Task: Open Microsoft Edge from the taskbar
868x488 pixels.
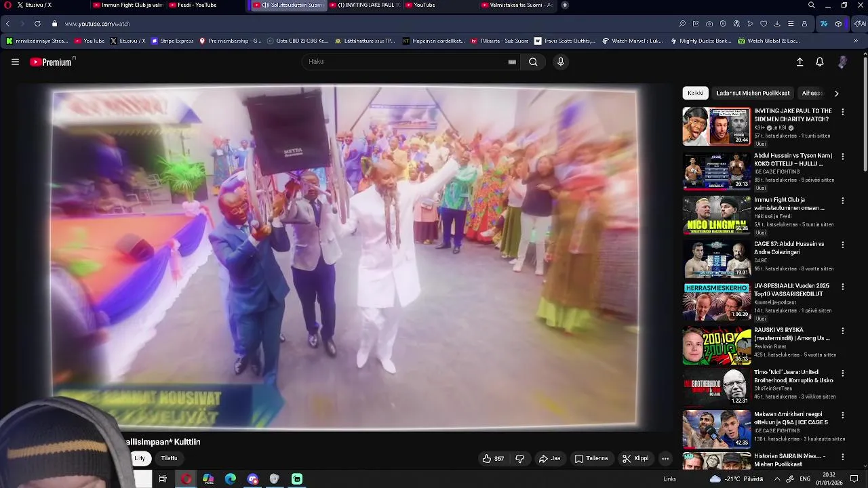Action: (231, 479)
